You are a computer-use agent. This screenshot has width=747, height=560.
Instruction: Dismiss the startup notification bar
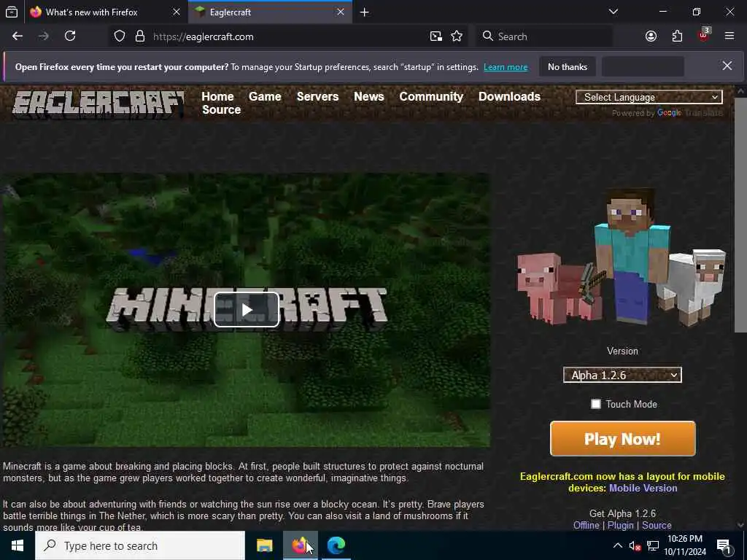[727, 66]
